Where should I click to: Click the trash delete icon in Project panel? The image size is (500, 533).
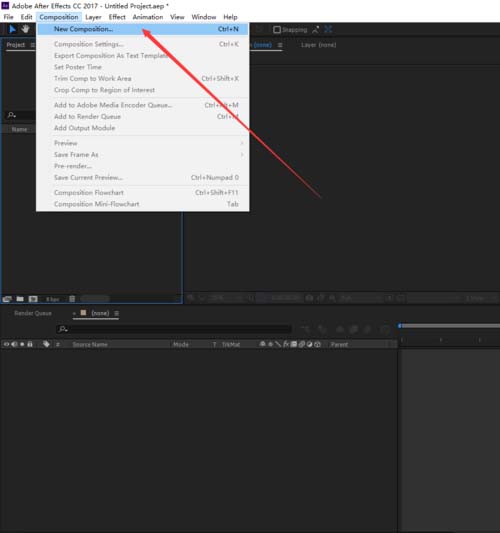72,299
